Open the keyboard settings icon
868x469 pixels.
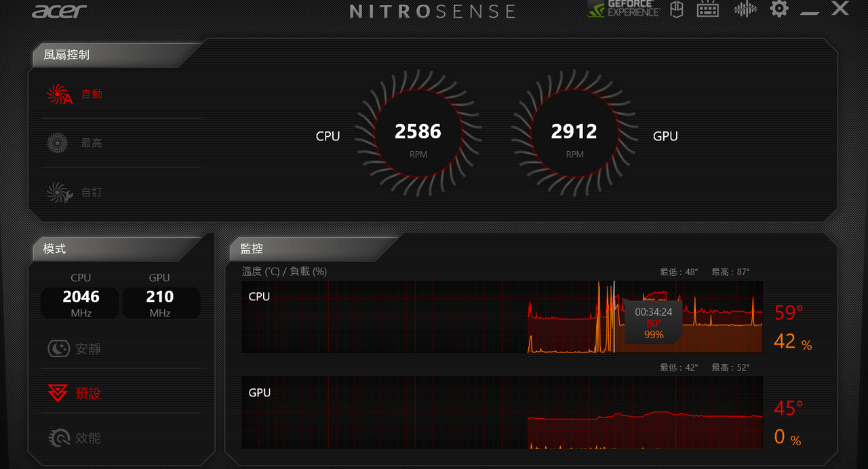coord(707,9)
